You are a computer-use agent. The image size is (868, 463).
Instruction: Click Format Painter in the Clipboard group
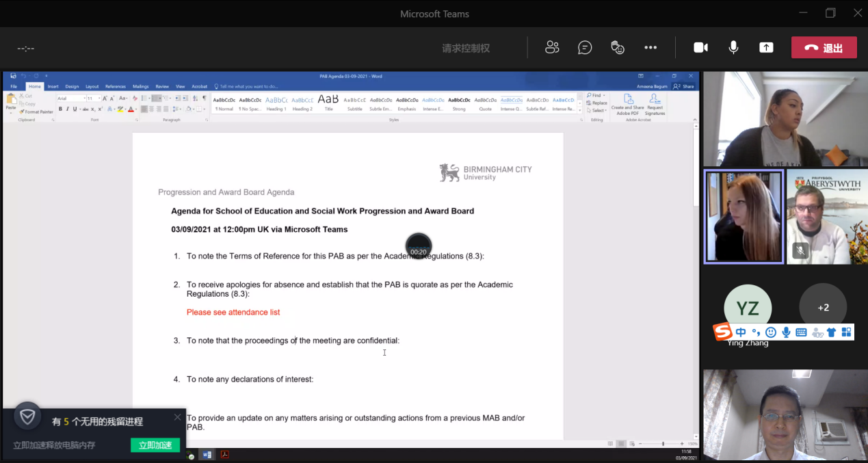[36, 111]
